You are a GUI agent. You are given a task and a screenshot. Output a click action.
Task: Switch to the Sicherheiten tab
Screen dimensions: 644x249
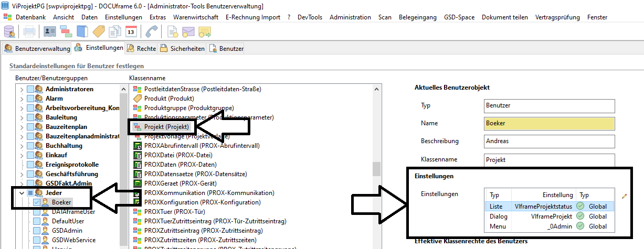point(182,48)
